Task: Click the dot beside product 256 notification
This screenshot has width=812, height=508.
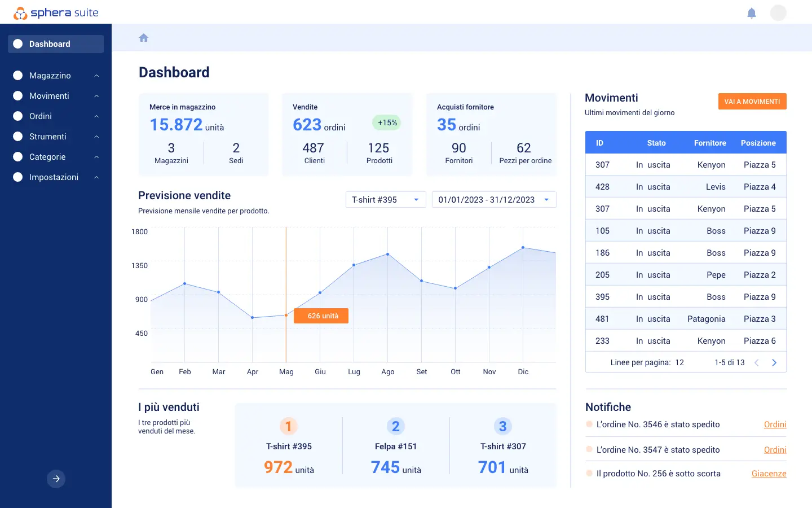Action: pos(589,473)
